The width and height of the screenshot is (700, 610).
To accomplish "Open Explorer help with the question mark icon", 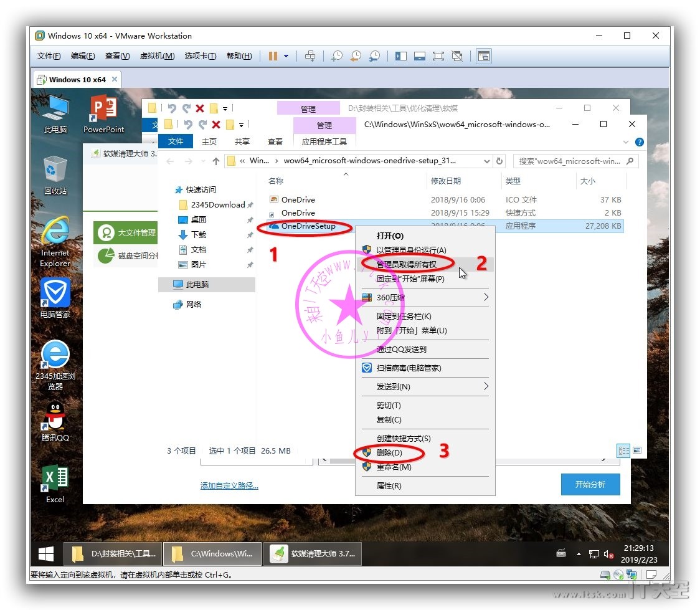I will point(640,142).
